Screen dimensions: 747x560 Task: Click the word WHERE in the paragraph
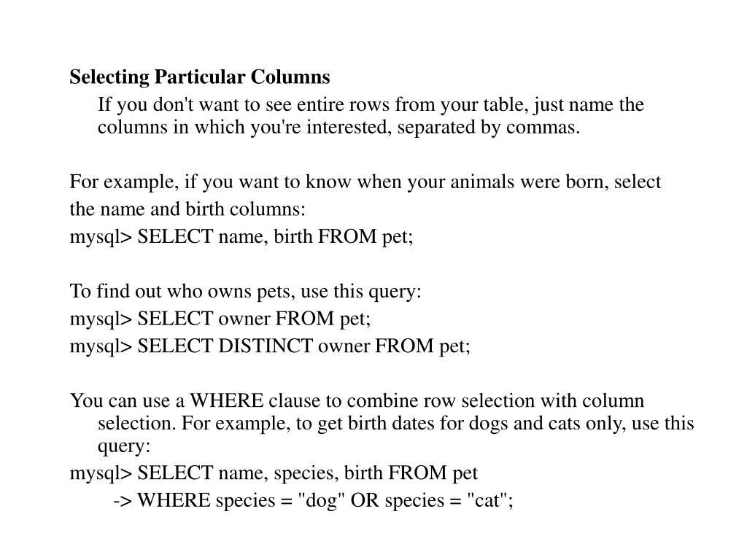click(x=227, y=400)
